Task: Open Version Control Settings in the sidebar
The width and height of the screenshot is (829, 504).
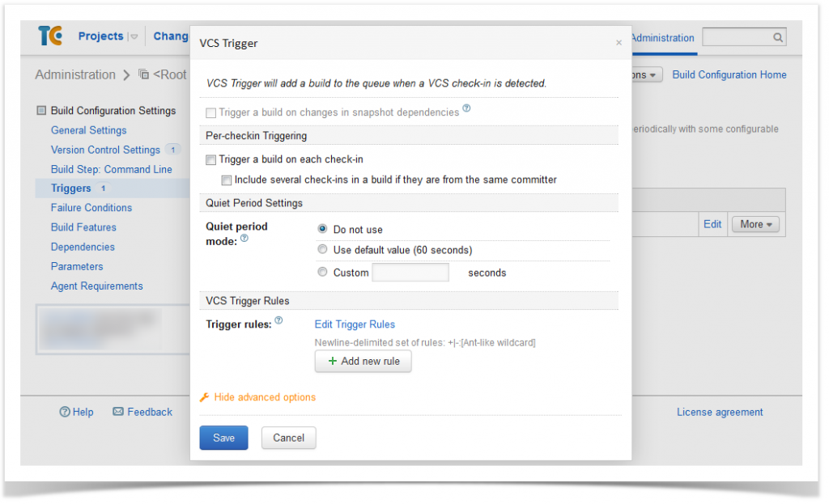Action: click(x=107, y=150)
